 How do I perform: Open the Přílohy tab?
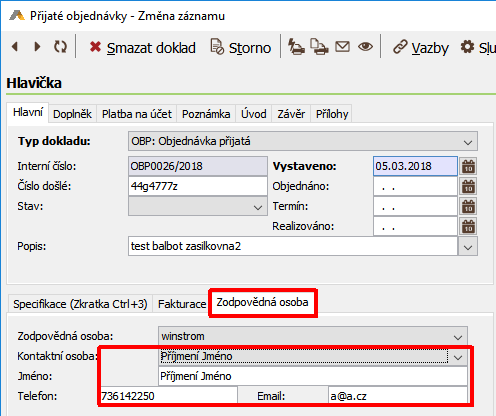tap(332, 114)
